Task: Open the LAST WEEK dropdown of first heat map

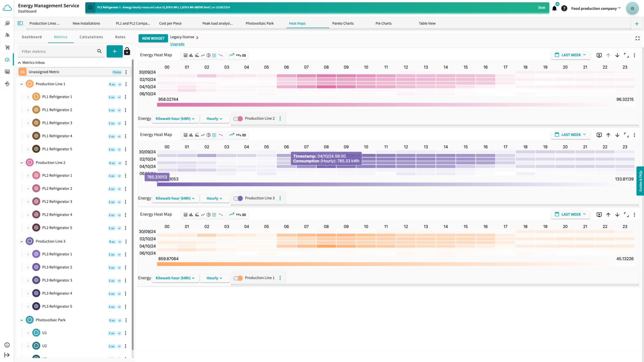Action: point(570,55)
